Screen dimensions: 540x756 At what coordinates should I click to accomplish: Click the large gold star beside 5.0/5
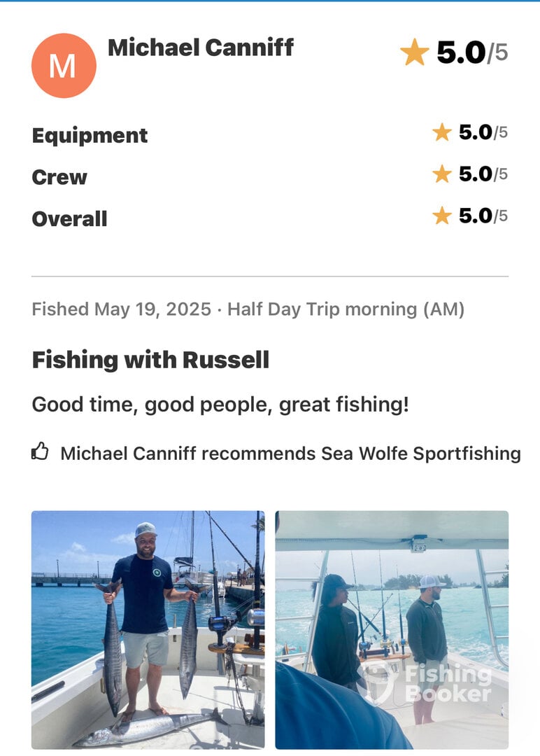[414, 52]
